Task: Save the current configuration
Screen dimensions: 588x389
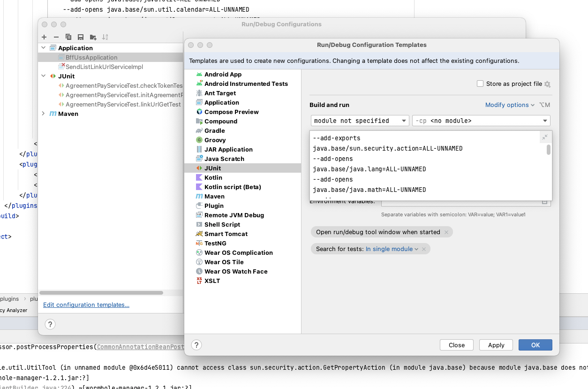Action: click(x=80, y=37)
